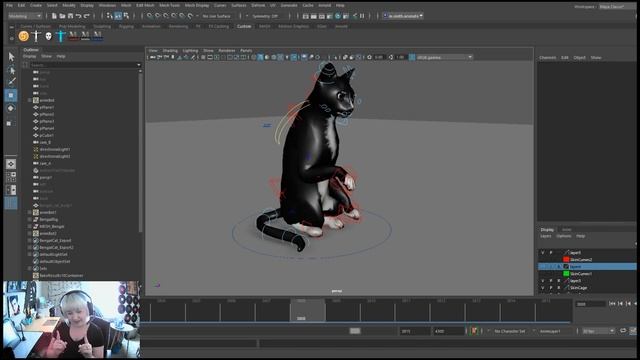Toggle the R display type box of the SkinCage layer
The image size is (640, 360).
pos(559,288)
